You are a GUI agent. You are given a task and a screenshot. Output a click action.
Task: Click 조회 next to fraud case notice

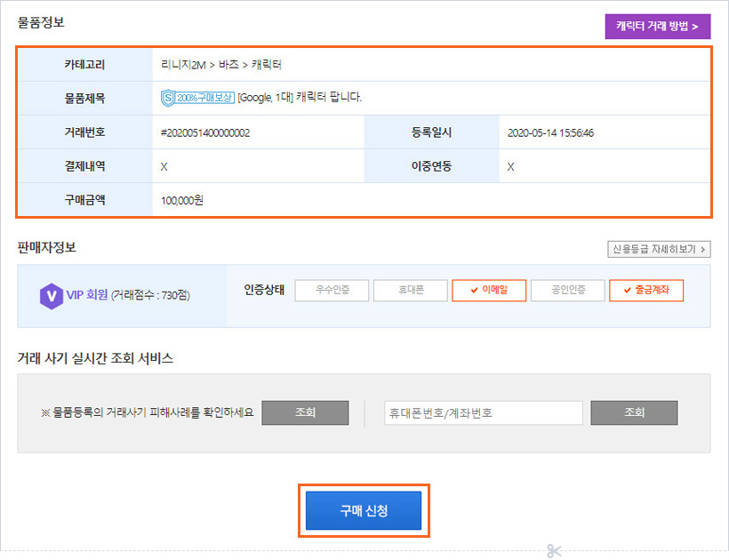[305, 412]
